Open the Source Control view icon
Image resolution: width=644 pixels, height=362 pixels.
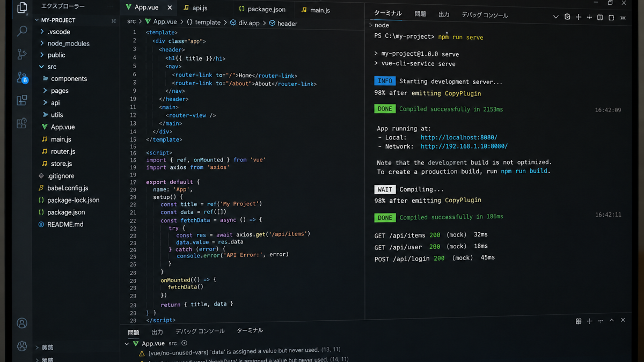click(22, 54)
